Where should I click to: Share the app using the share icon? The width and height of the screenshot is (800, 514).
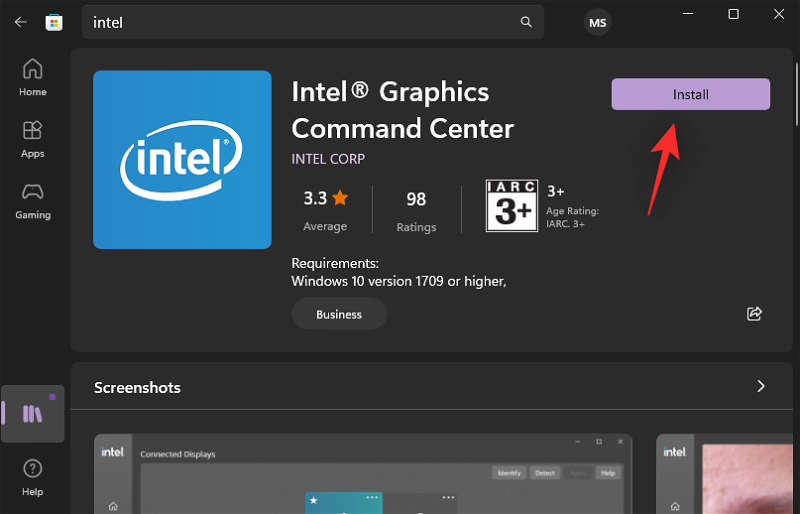755,314
